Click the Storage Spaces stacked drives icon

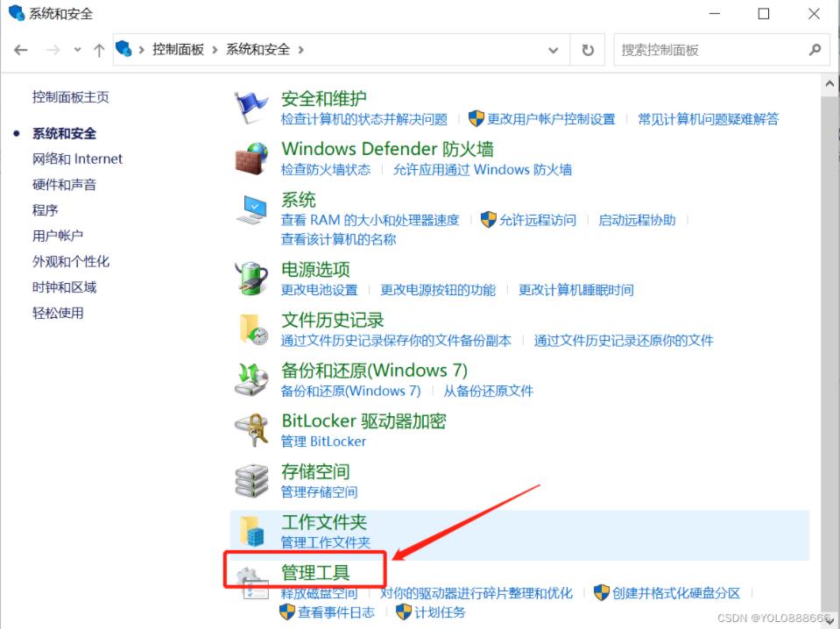(251, 481)
